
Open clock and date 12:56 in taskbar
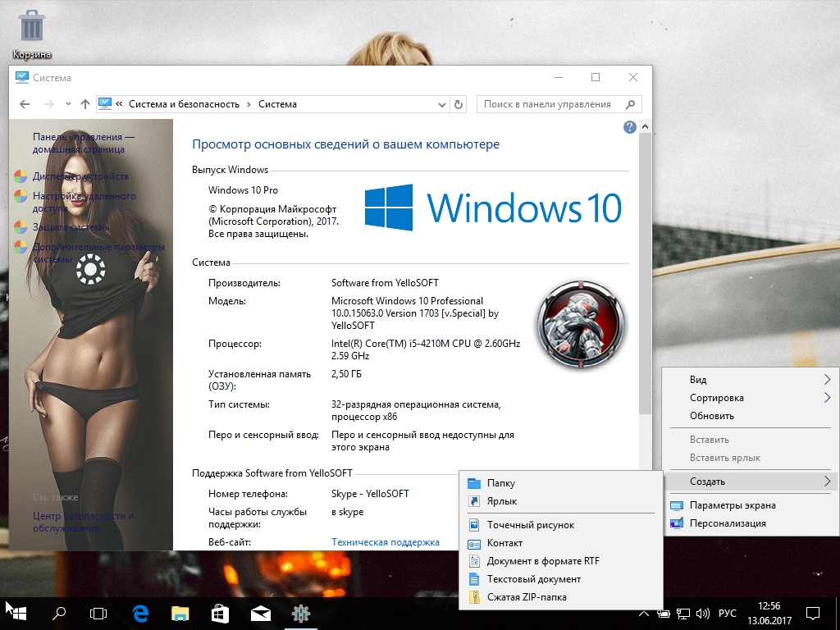click(769, 614)
